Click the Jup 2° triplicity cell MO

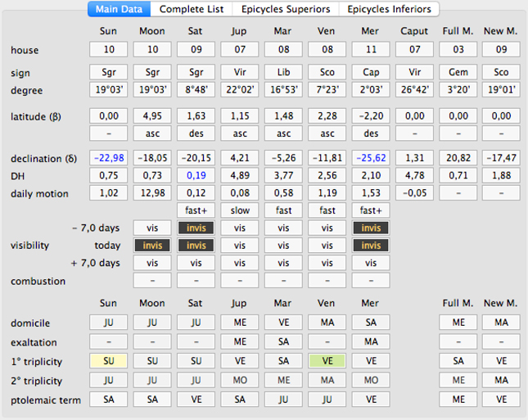click(x=240, y=380)
